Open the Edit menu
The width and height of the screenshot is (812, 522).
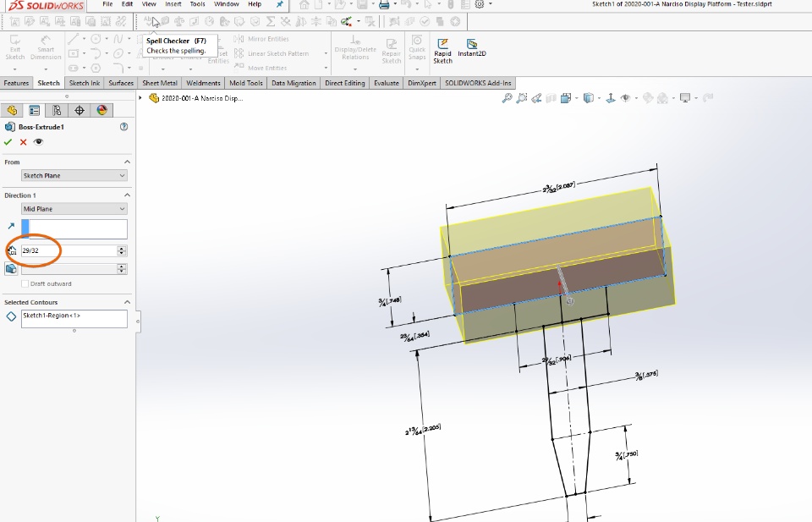[127, 4]
